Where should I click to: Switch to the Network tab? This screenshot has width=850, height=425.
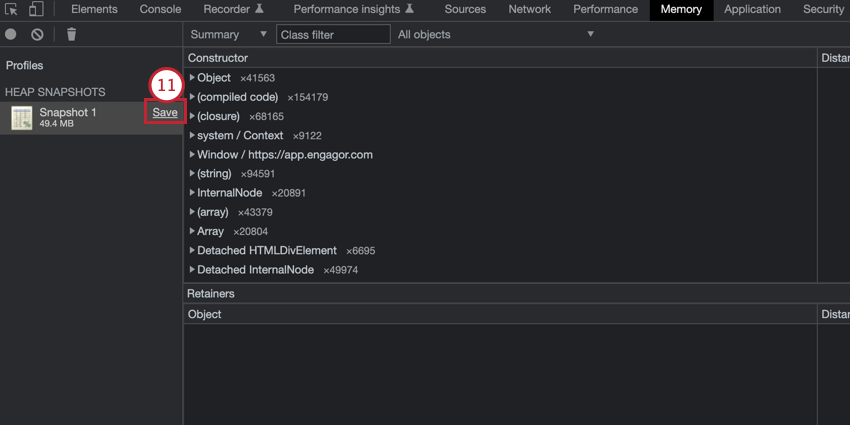(x=530, y=9)
